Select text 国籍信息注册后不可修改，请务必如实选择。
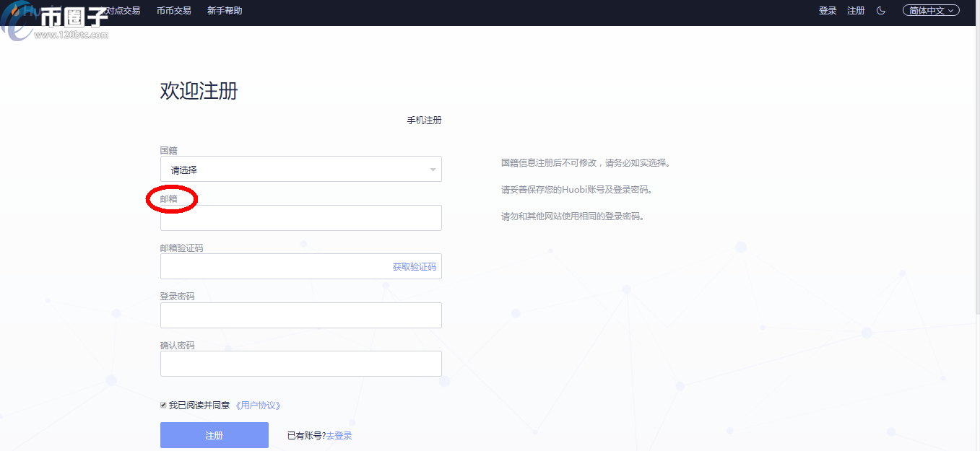 (x=586, y=163)
